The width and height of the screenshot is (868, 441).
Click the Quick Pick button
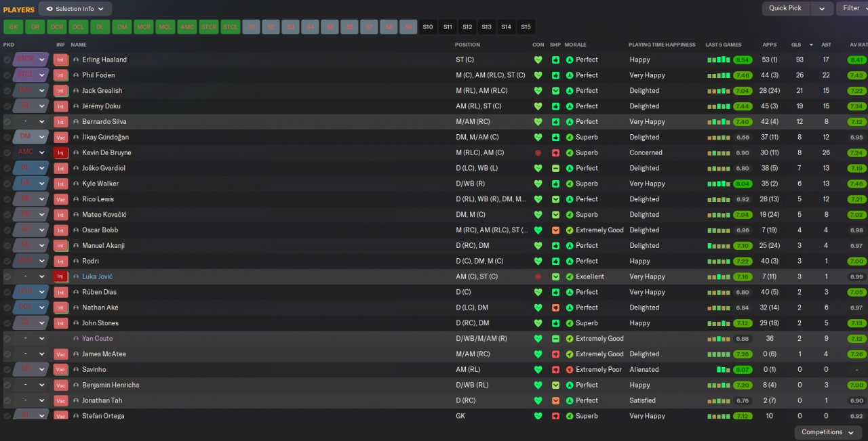pyautogui.click(x=785, y=8)
